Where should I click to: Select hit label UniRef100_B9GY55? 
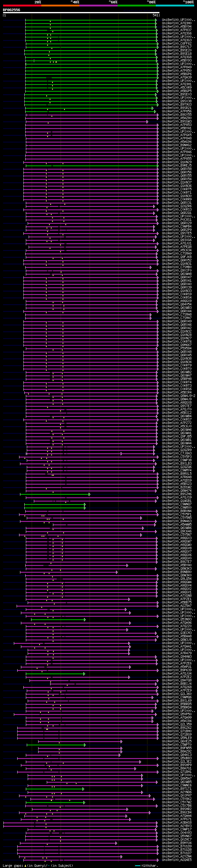pyautogui.click(x=177, y=115)
